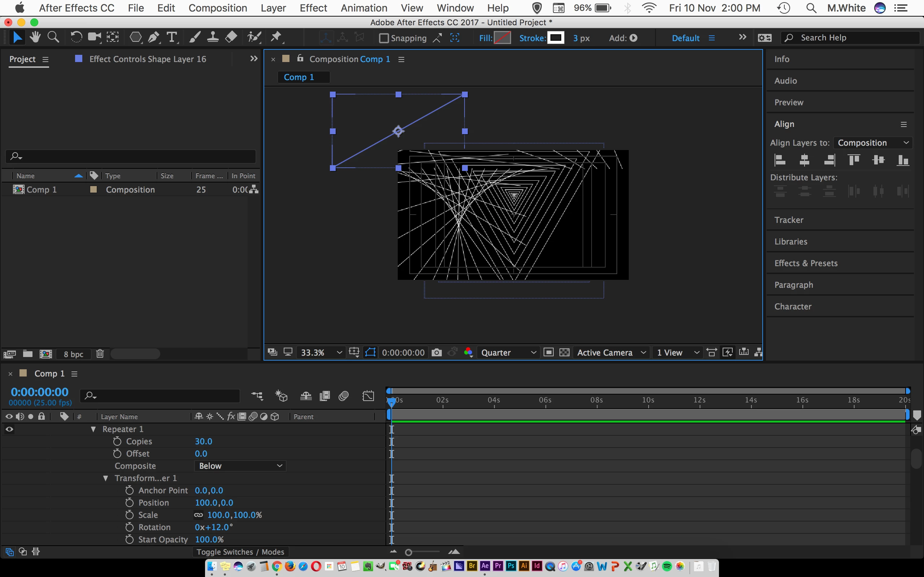Delete selected item with project trash icon
924x577 pixels.
[x=100, y=354]
